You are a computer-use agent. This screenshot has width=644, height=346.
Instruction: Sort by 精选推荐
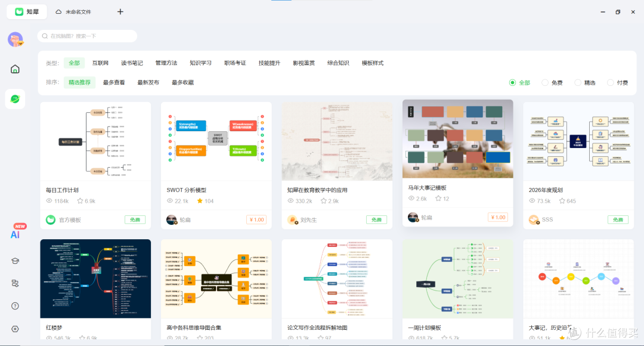click(x=80, y=82)
